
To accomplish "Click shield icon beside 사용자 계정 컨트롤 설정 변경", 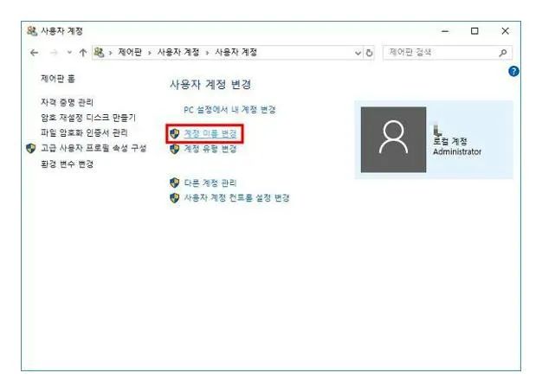I will tap(175, 198).
